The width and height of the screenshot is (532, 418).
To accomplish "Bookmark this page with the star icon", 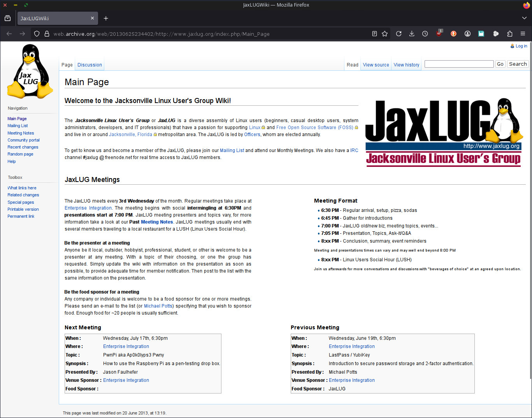I will [385, 34].
